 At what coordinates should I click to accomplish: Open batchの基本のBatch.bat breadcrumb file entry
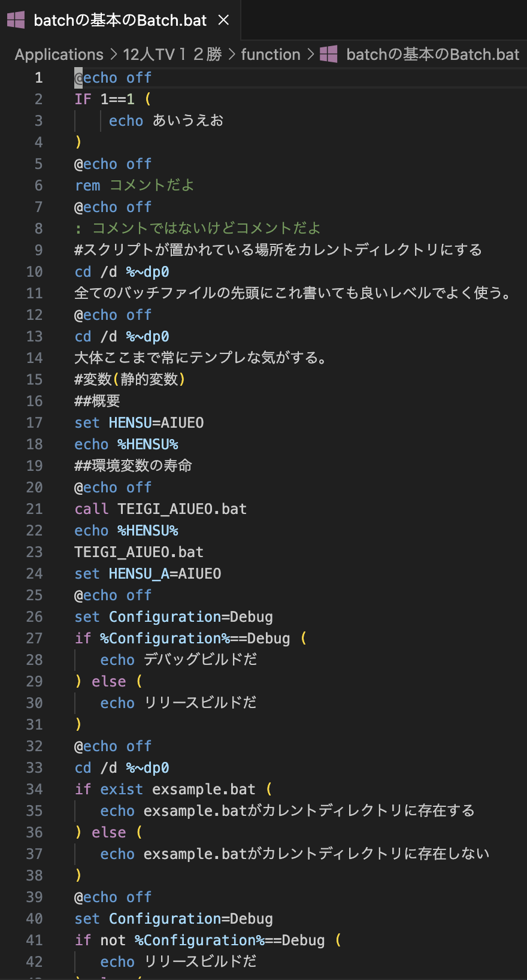point(432,55)
